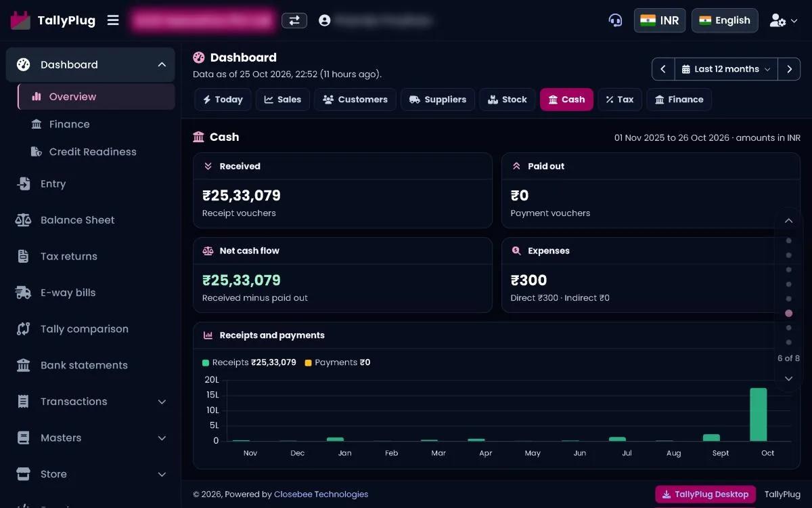Screen dimensions: 812x508
Task: Expand the Masters sidebar section
Action: pyautogui.click(x=162, y=438)
